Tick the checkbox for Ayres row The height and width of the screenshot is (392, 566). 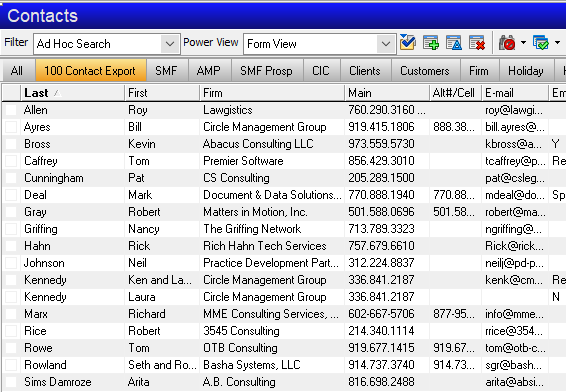[12, 127]
